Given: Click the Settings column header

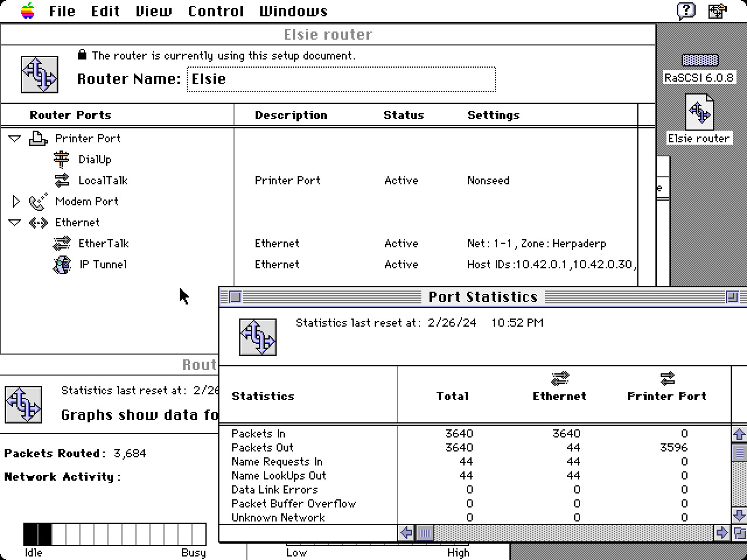Looking at the screenshot, I should (x=494, y=116).
